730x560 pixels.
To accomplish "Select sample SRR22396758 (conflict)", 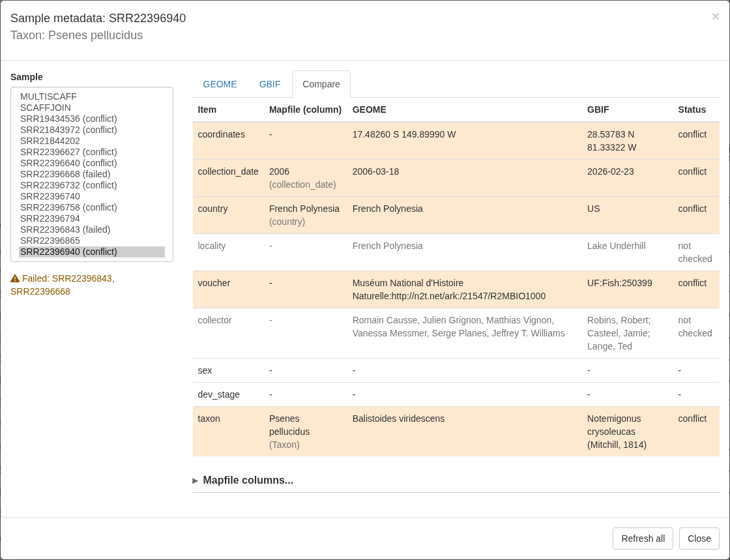I will (x=92, y=207).
